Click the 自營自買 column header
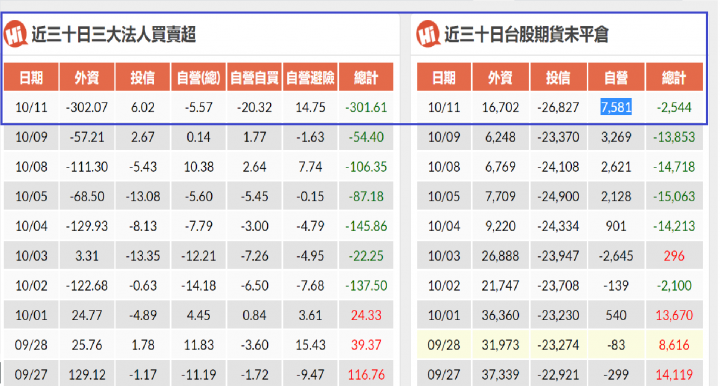 (x=254, y=77)
